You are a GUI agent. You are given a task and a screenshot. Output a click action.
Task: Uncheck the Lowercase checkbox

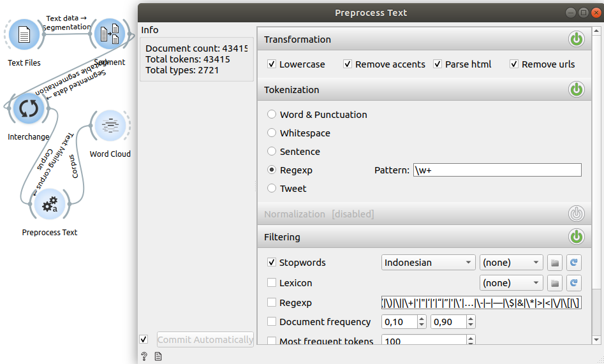pos(272,64)
